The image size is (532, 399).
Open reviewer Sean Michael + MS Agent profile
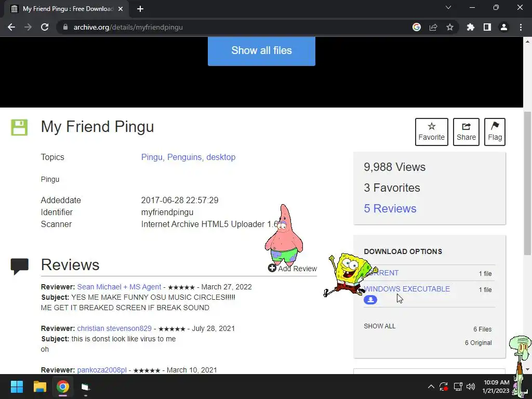point(119,287)
